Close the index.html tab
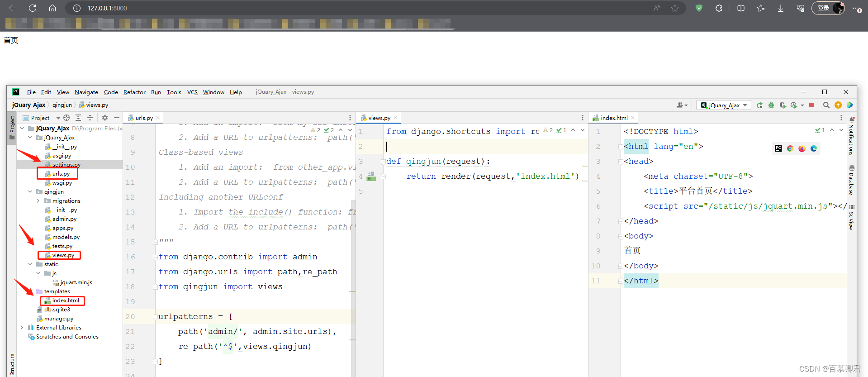The width and height of the screenshot is (868, 377). pos(633,118)
